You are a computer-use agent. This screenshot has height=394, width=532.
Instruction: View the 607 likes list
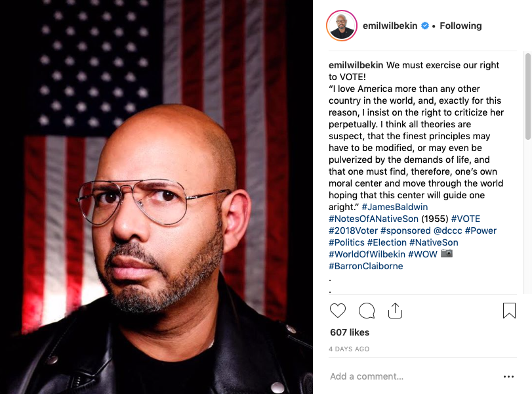pyautogui.click(x=350, y=332)
